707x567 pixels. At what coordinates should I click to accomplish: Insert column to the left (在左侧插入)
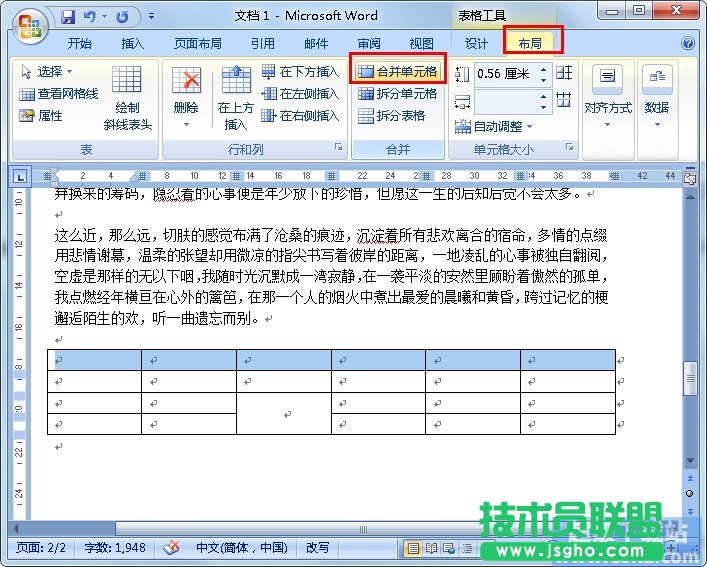click(300, 94)
